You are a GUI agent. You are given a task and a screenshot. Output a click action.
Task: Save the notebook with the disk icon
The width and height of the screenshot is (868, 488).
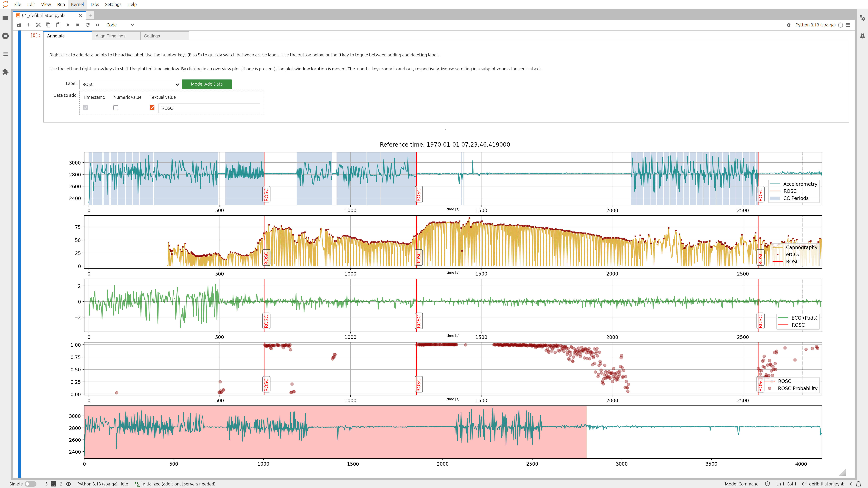click(x=19, y=25)
